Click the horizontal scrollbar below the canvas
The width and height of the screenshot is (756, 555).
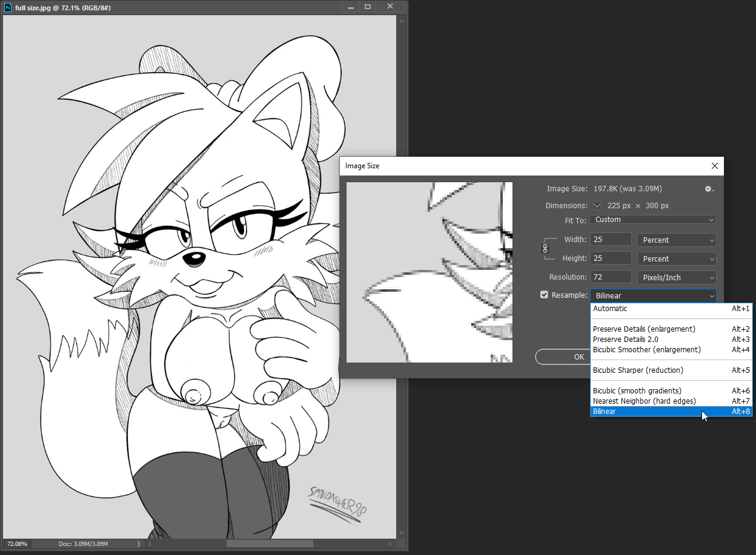pyautogui.click(x=269, y=544)
